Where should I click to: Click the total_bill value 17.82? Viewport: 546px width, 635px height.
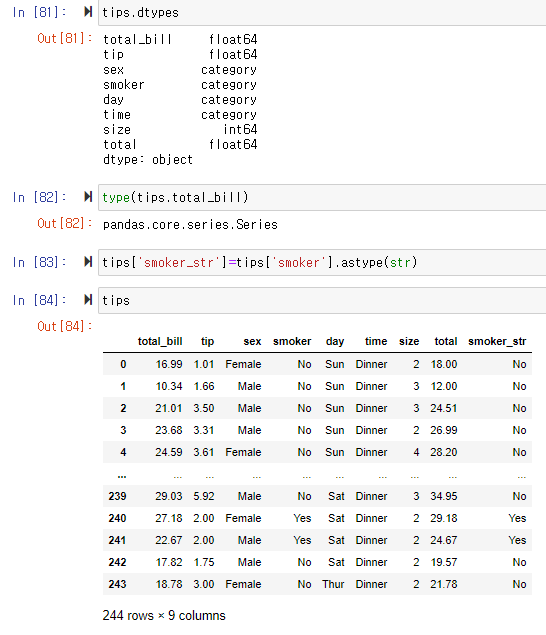coord(169,562)
